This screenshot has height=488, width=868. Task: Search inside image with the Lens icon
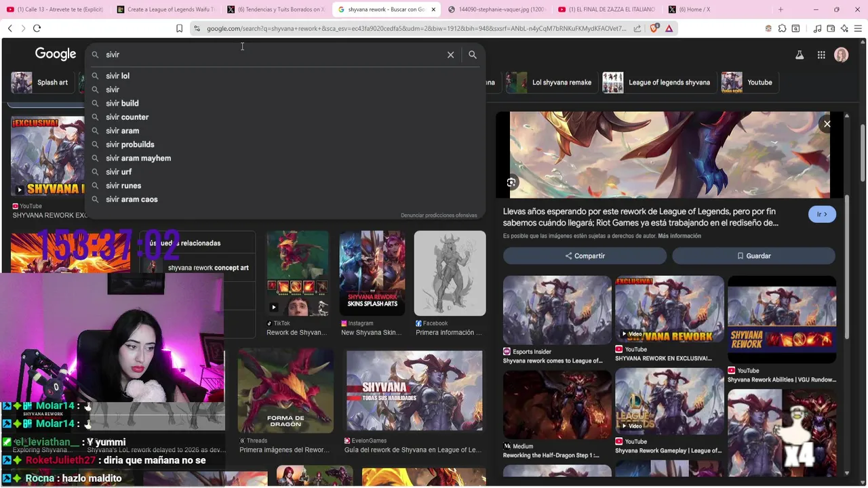coord(511,182)
